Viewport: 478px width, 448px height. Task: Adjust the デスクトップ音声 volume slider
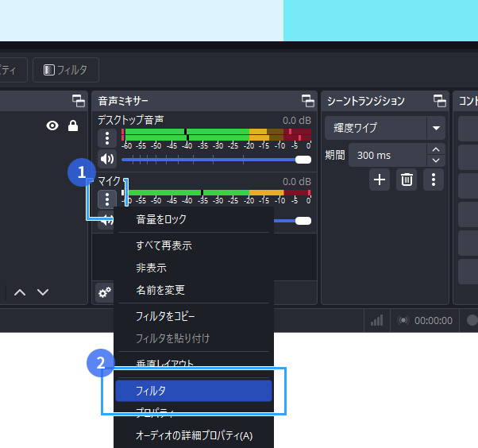click(216, 160)
